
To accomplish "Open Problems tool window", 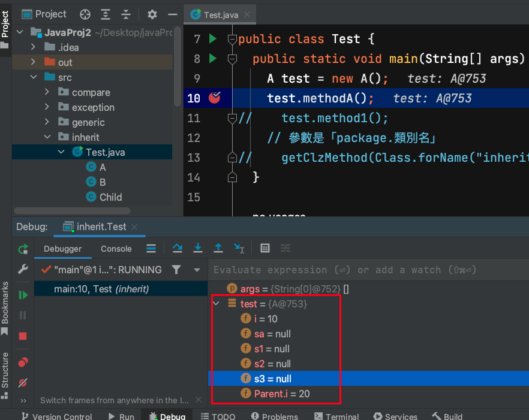I will click(275, 416).
